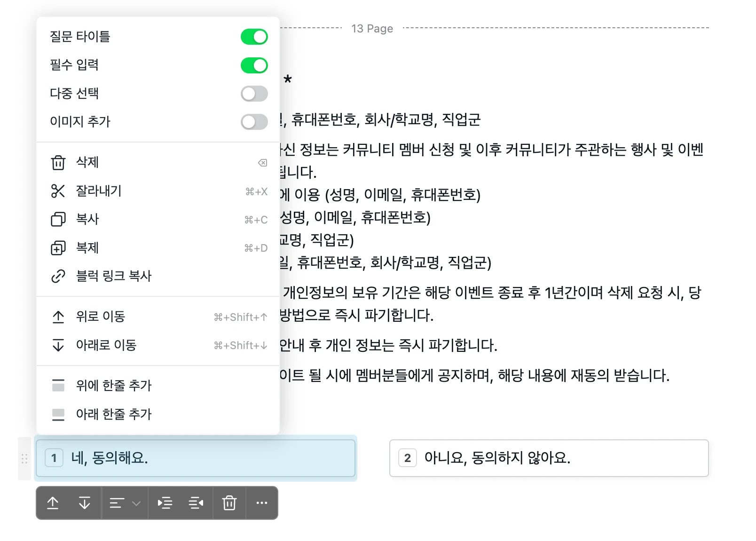Click the drag handle beside option 1
The height and width of the screenshot is (541, 756).
pos(24,459)
